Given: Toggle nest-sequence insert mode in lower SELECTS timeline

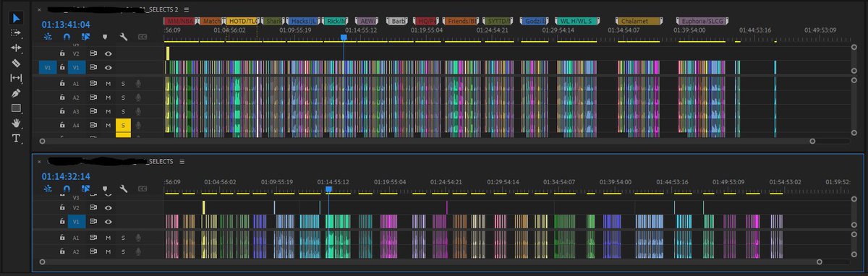Looking at the screenshot, I should coord(48,189).
